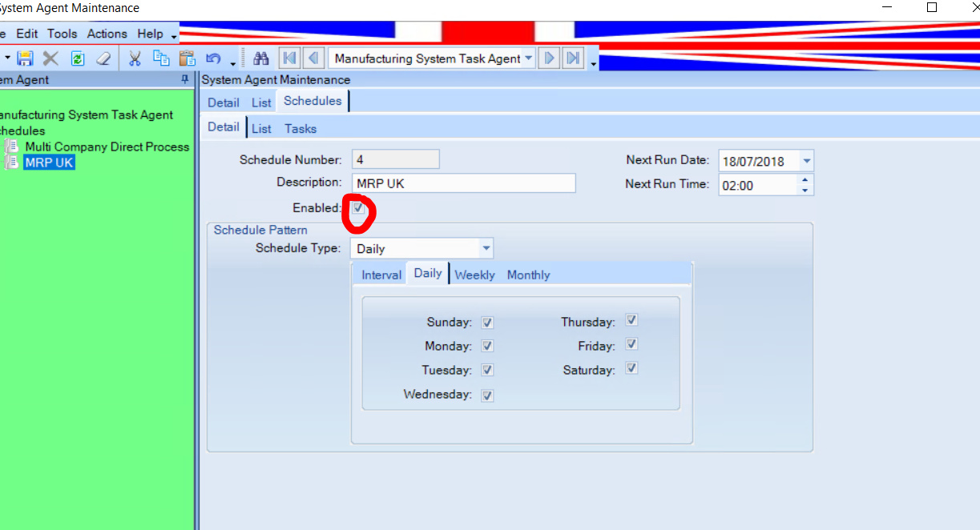980x530 pixels.
Task: Click the Undo arrow icon
Action: click(x=213, y=58)
